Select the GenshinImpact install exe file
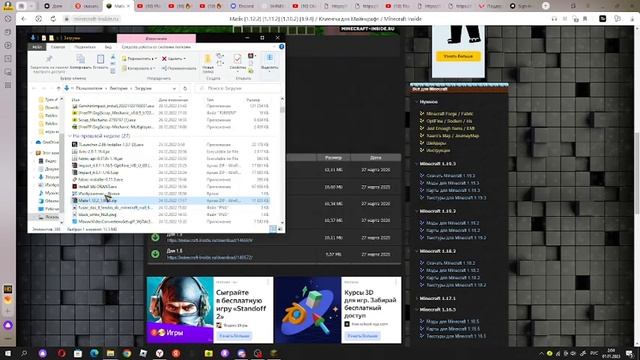Screen dimensions: 640x360 (116, 106)
